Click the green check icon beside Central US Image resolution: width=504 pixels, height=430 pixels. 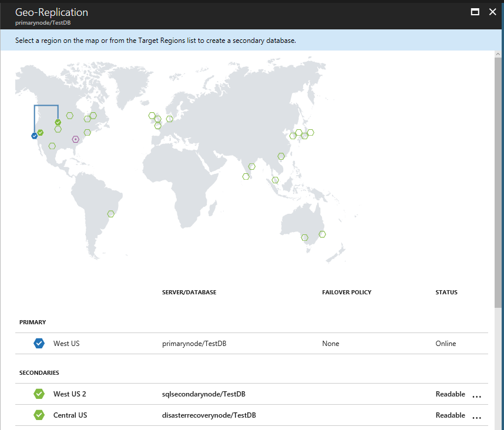(x=39, y=415)
